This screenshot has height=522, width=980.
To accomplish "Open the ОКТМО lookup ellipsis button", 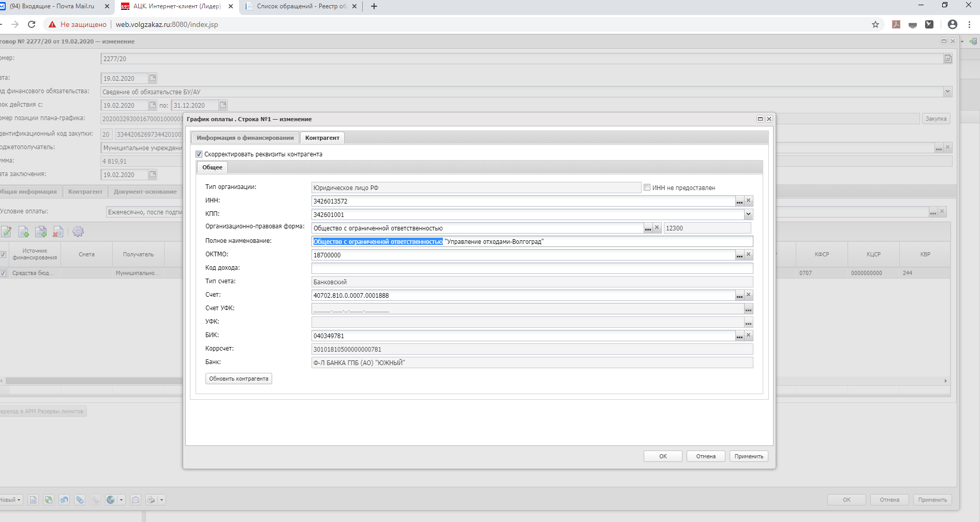I will pyautogui.click(x=739, y=255).
